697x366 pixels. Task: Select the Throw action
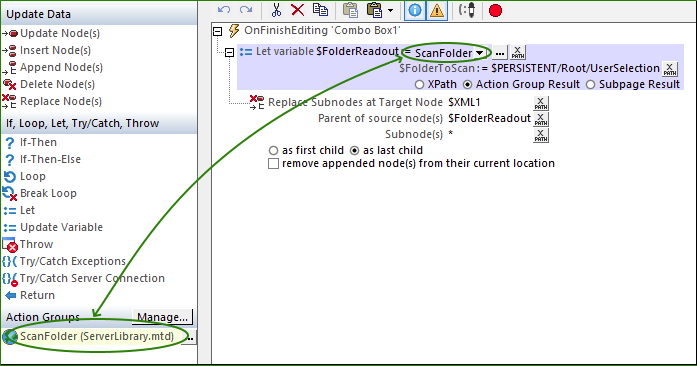pyautogui.click(x=36, y=244)
